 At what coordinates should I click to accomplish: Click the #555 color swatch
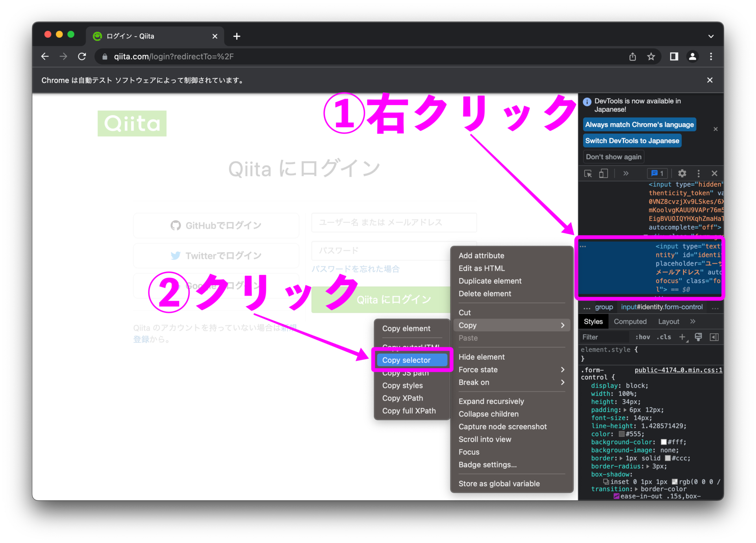(x=621, y=434)
